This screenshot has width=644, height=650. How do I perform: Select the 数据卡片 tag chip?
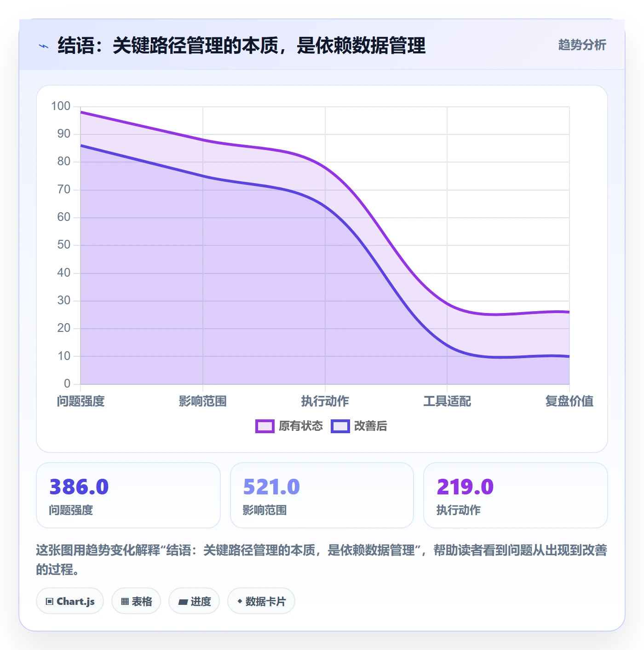pos(261,601)
